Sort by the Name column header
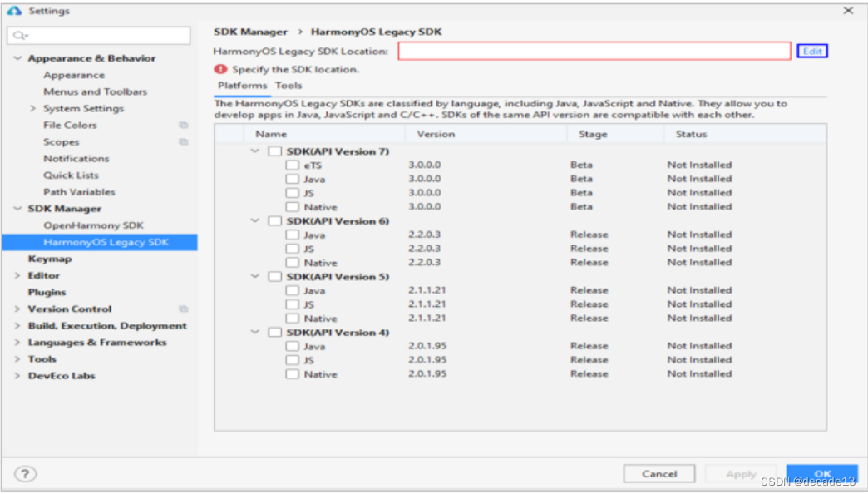The height and width of the screenshot is (494, 868). coord(324,134)
